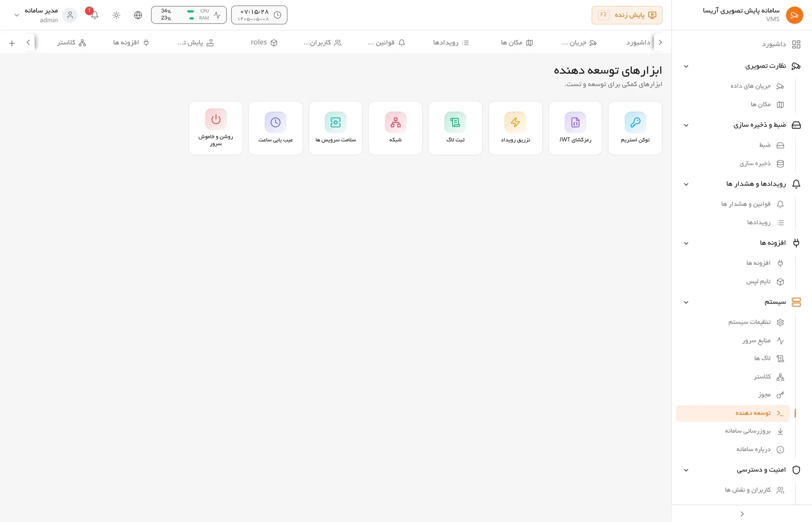
Task: Click the پایش زنده live monitoring button
Action: pyautogui.click(x=627, y=15)
